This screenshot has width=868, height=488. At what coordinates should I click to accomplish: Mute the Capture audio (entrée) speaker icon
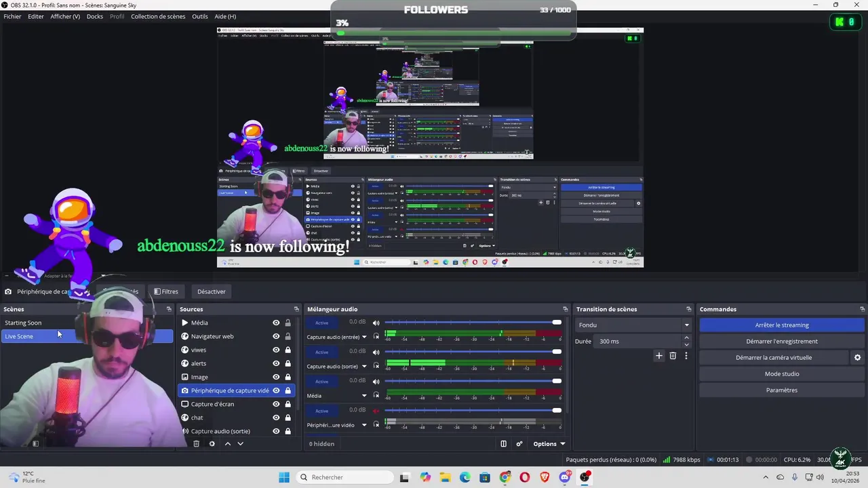pos(376,323)
